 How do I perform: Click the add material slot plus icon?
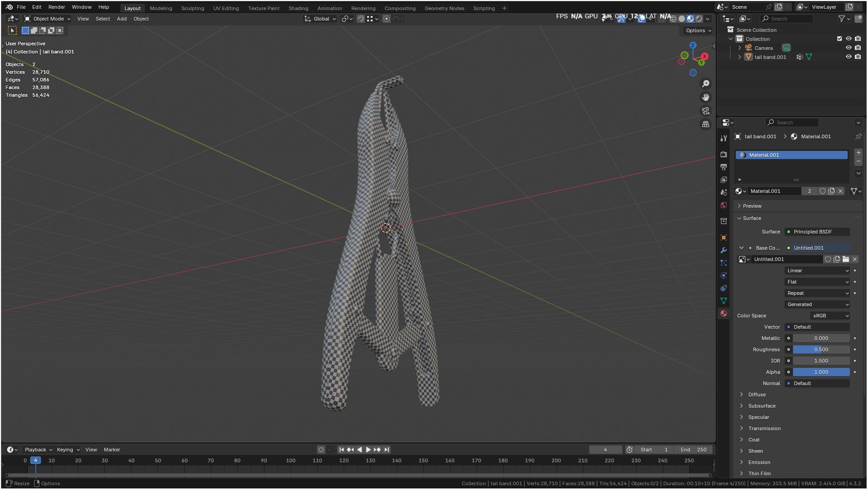point(858,153)
